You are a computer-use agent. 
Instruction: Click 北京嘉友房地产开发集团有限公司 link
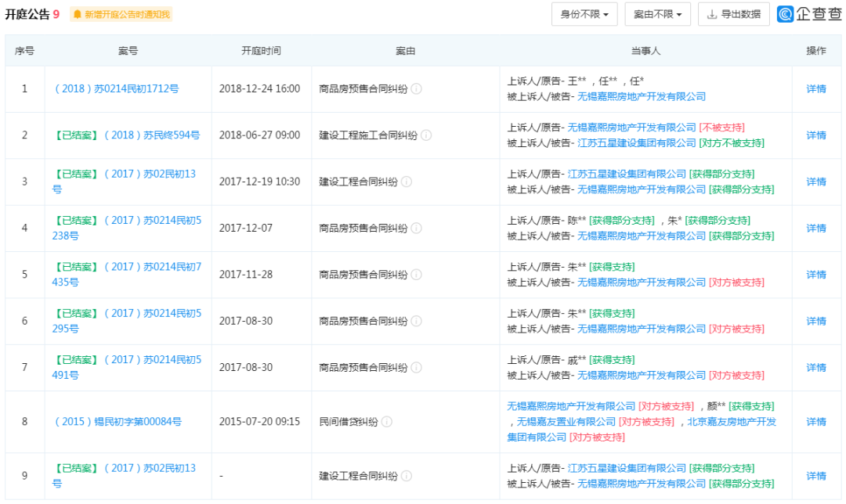tap(642, 429)
